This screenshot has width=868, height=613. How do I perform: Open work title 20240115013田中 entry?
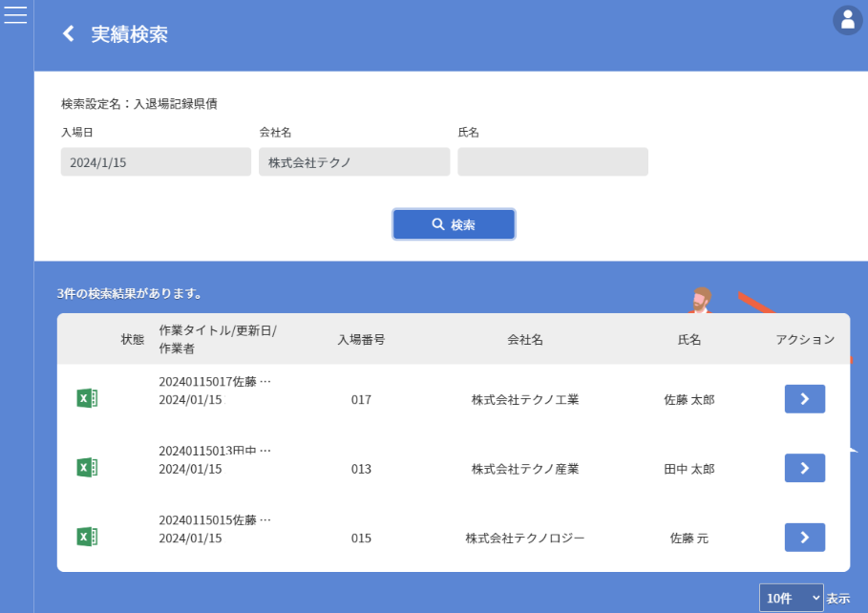click(215, 451)
